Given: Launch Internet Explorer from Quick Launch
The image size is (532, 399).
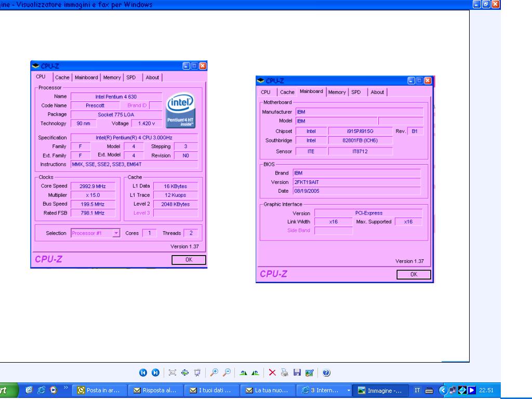Looking at the screenshot, I should 41,390.
